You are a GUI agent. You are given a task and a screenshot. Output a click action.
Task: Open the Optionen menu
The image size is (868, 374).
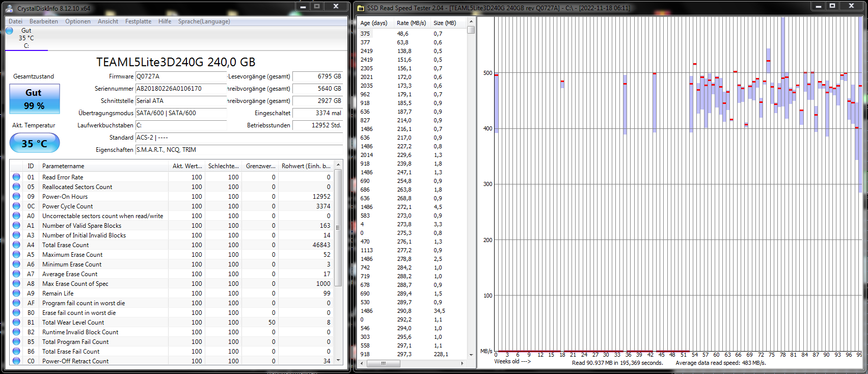77,21
